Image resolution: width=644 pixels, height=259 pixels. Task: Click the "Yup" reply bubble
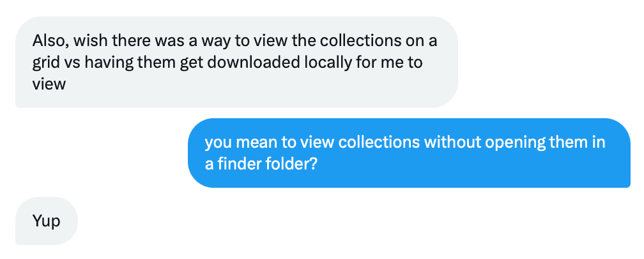(x=46, y=221)
